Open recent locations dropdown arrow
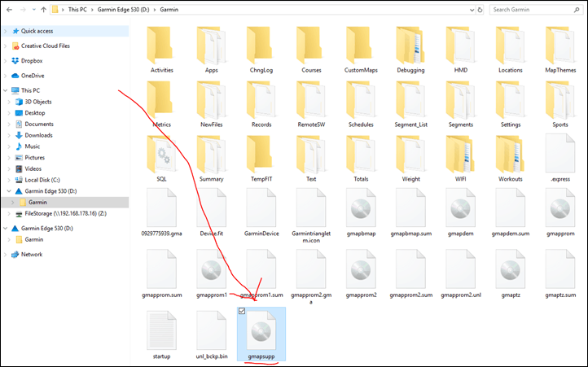 coord(33,10)
